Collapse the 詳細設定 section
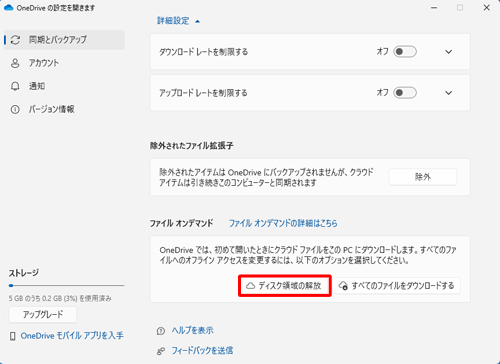Image resolution: width=500 pixels, height=364 pixels. 178,21
